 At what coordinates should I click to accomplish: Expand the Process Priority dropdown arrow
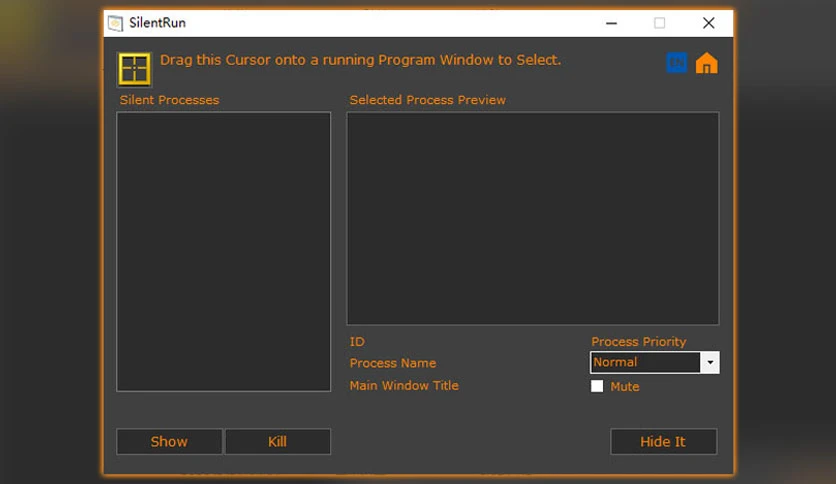pos(710,362)
